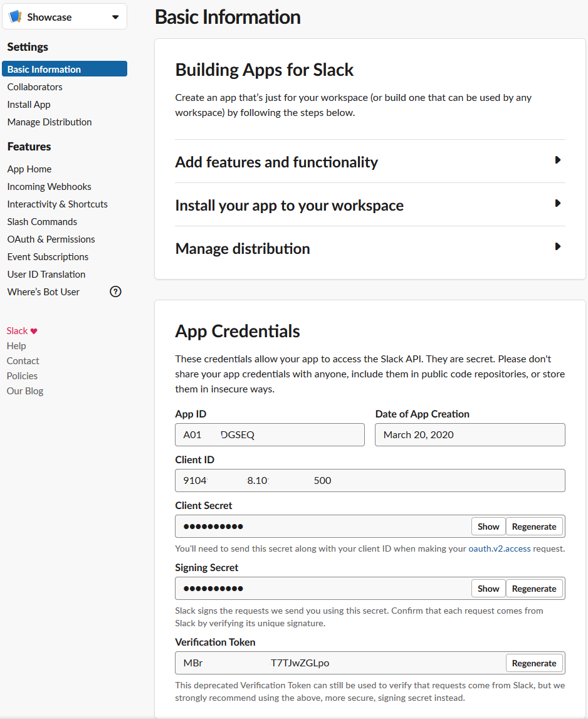This screenshot has height=719, width=588.
Task: Click the Showcase app icon
Action: (x=15, y=17)
